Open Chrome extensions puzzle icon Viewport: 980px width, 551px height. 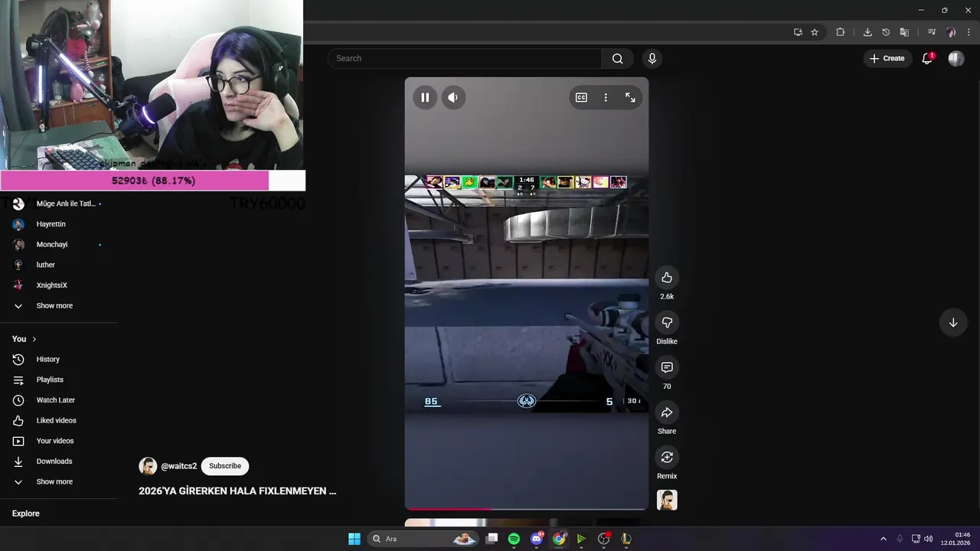[840, 32]
